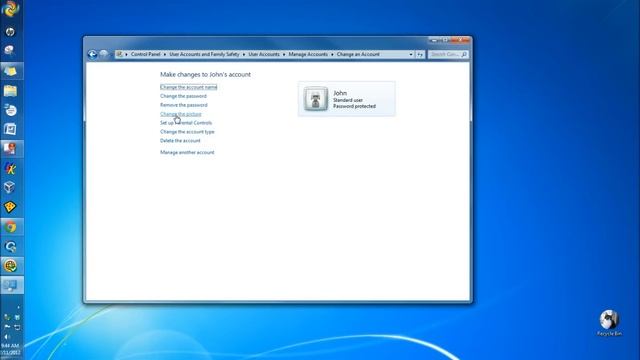Click Remove the password link
The height and width of the screenshot is (360, 640).
(x=184, y=105)
